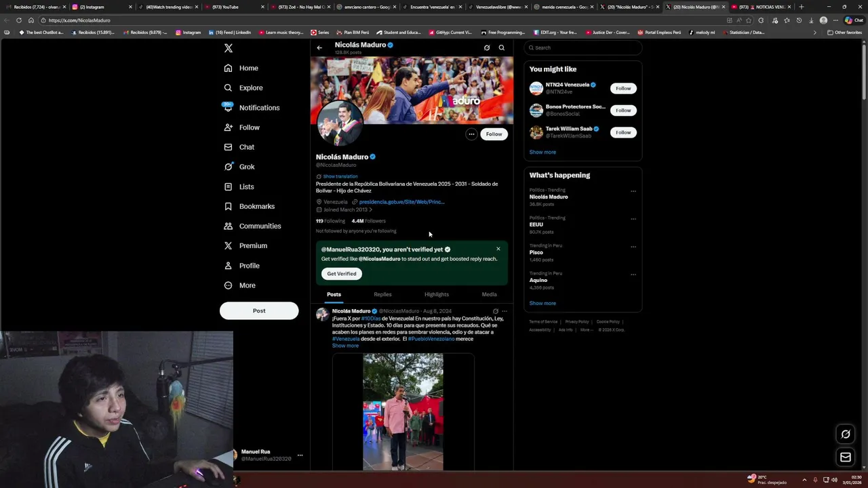Open the floating messages button
Viewport: 868px width, 488px height.
tap(846, 457)
